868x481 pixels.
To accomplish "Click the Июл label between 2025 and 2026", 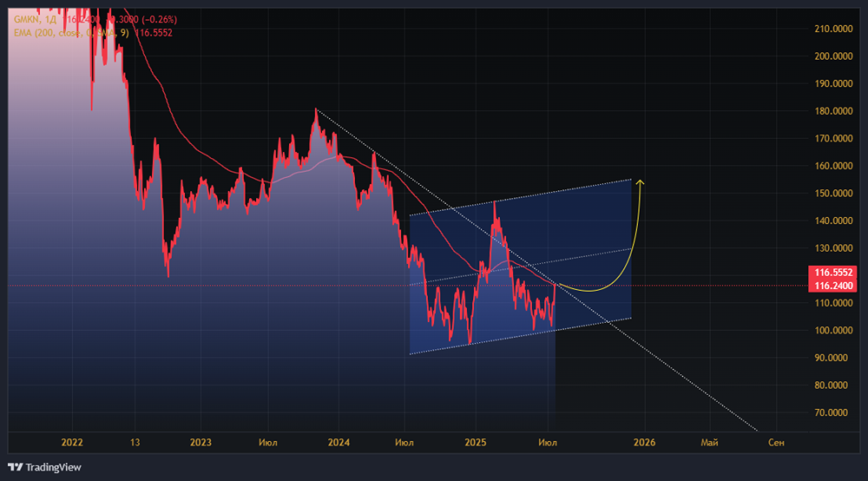I will (548, 442).
